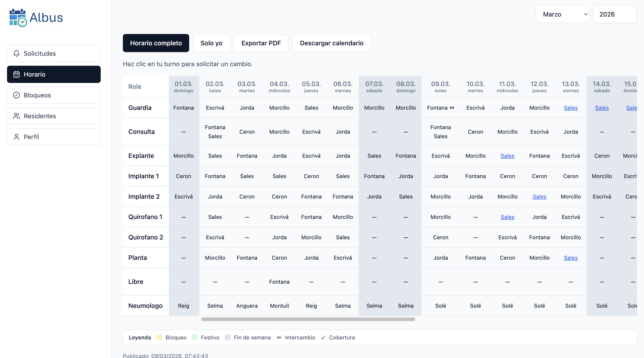The width and height of the screenshot is (644, 358).
Task: Click the yellow Bloqueo swatch in the legend
Action: pos(159,337)
